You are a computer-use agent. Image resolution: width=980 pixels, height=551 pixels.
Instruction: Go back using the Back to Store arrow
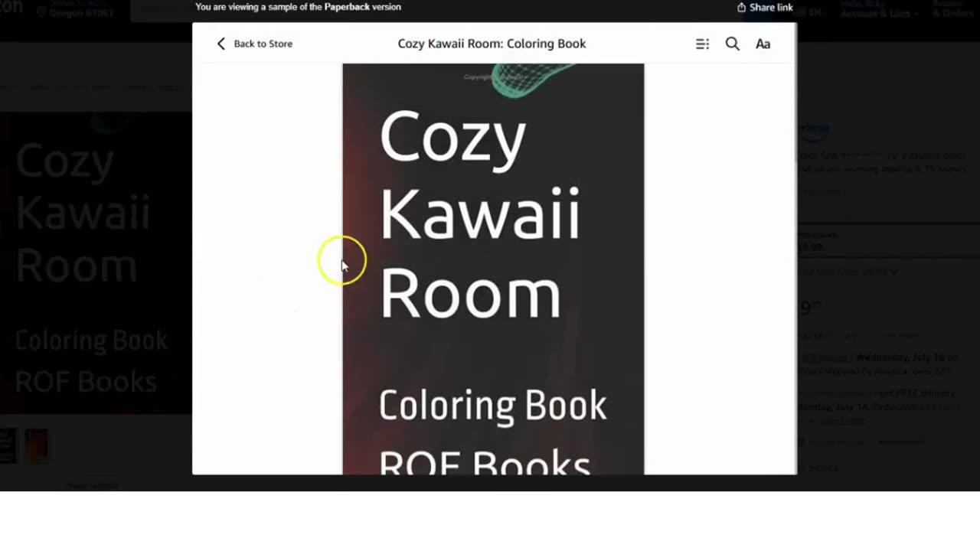click(221, 44)
